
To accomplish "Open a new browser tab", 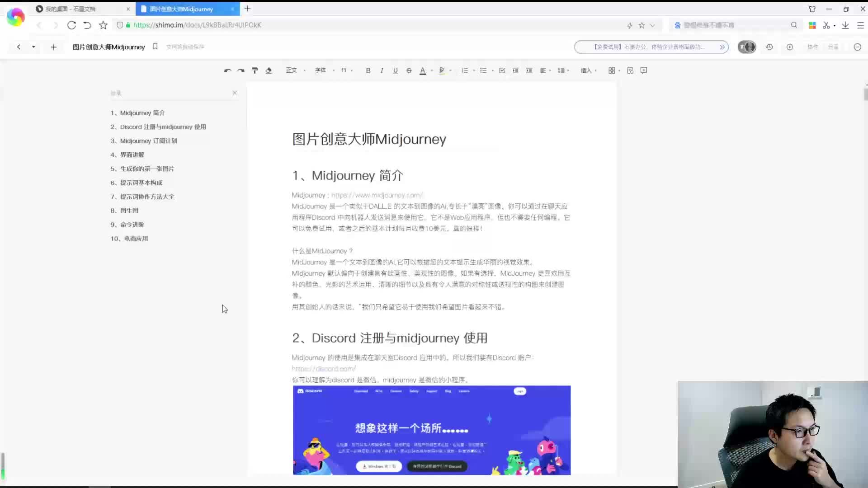I will tap(247, 9).
